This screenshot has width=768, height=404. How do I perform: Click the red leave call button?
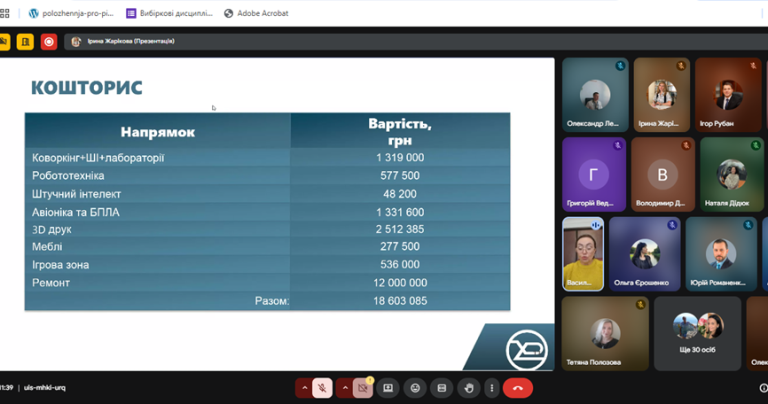pos(517,388)
